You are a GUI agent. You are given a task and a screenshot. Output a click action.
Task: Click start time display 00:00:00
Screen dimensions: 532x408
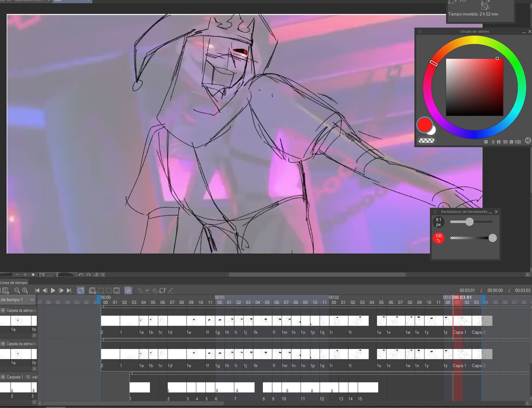[495, 290]
